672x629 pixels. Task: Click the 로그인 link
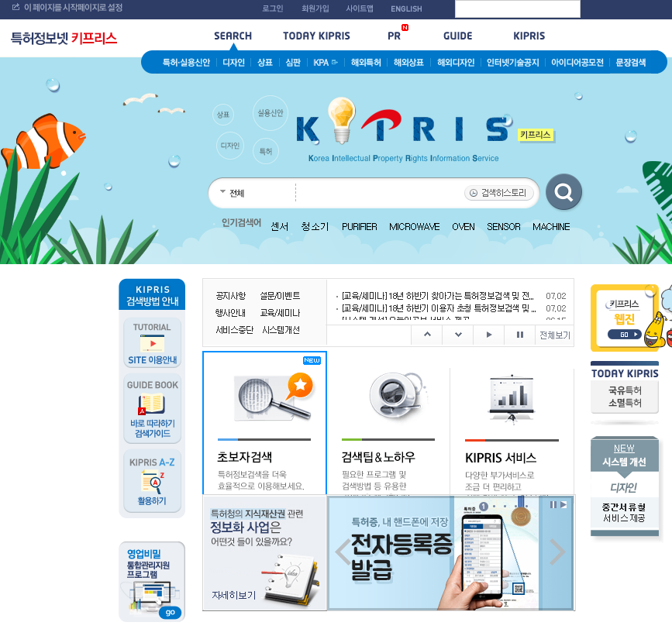pyautogui.click(x=273, y=9)
